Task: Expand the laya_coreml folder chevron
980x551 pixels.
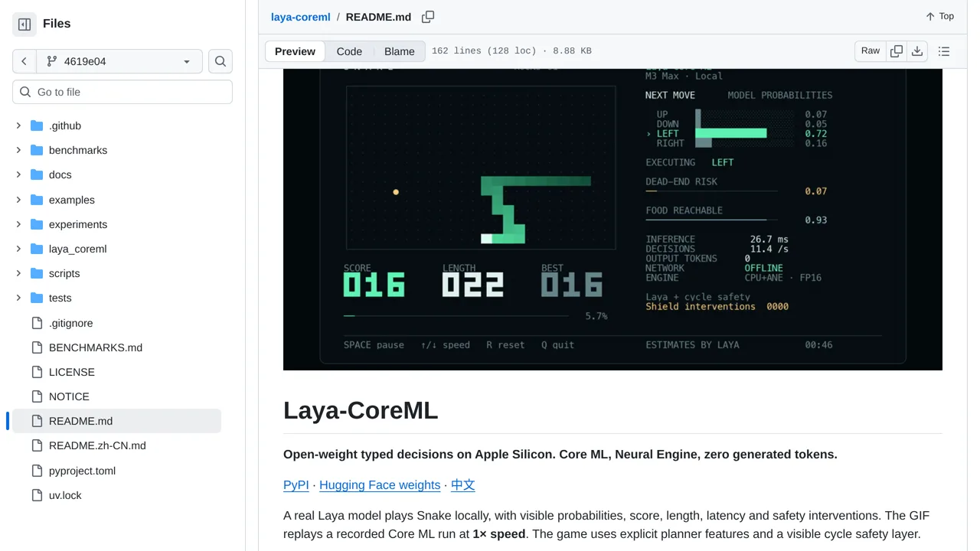Action: pyautogui.click(x=18, y=249)
